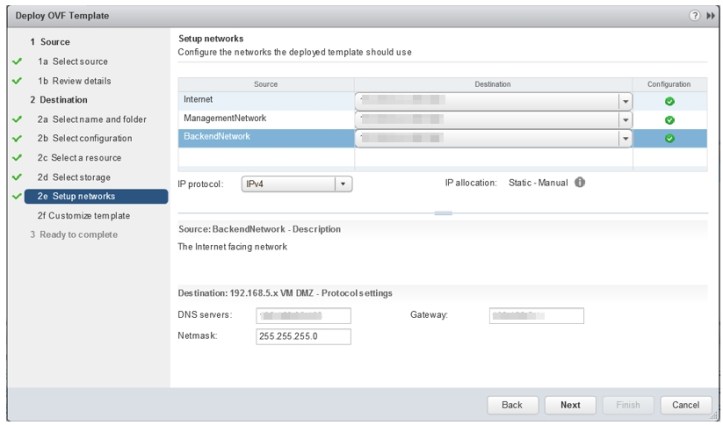Click BackendNetwork configuration green check icon
Screen dimensions: 723x425
[x=669, y=138]
